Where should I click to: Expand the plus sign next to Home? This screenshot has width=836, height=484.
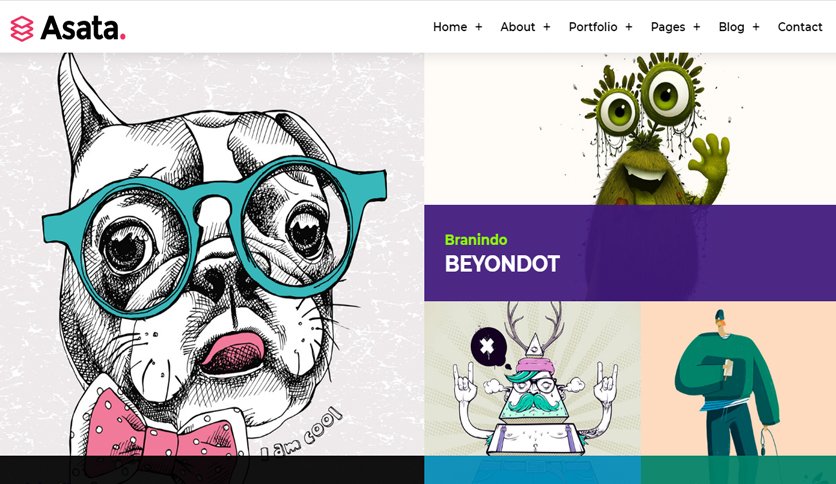click(x=479, y=27)
